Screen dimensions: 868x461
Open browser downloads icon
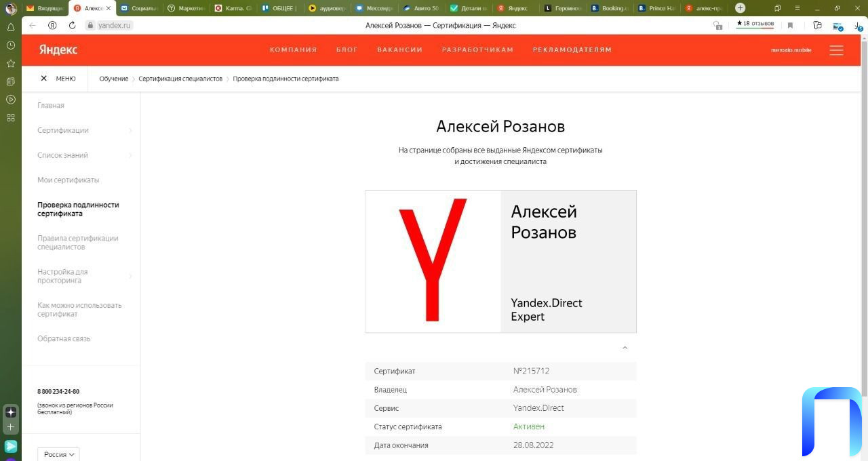tap(859, 26)
